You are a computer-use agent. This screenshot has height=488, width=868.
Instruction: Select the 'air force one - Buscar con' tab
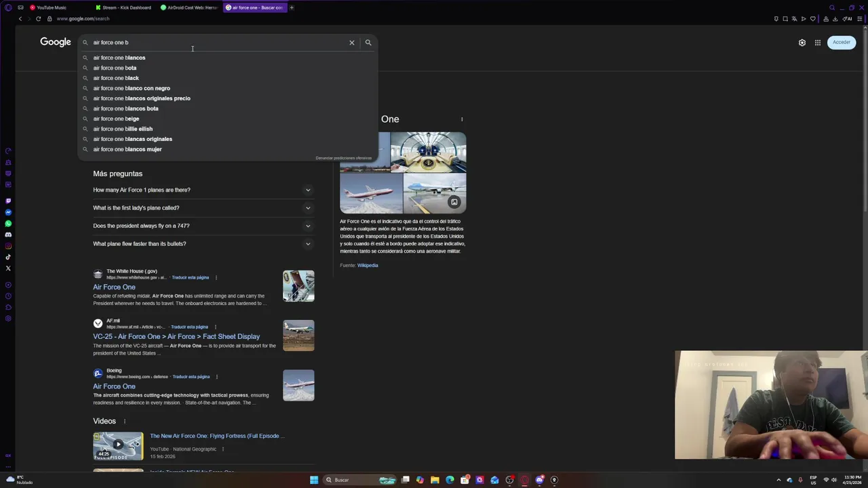[x=256, y=7]
